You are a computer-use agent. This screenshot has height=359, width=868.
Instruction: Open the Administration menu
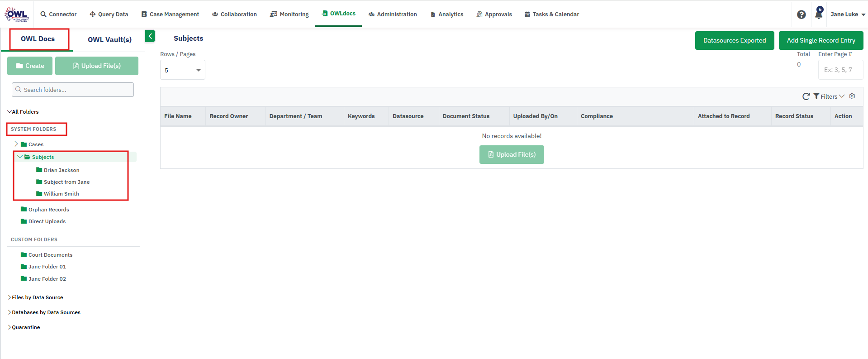(x=393, y=14)
